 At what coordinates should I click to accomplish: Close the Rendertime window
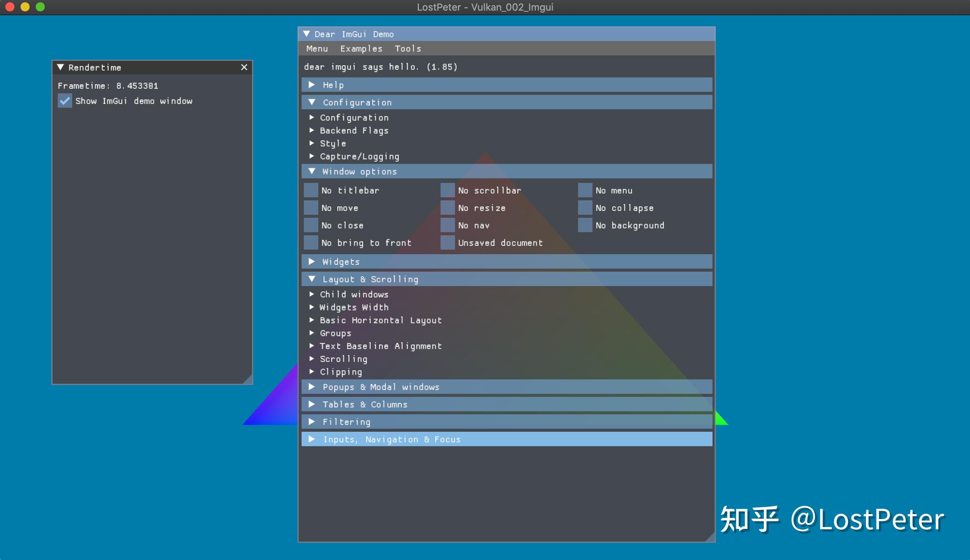point(244,67)
